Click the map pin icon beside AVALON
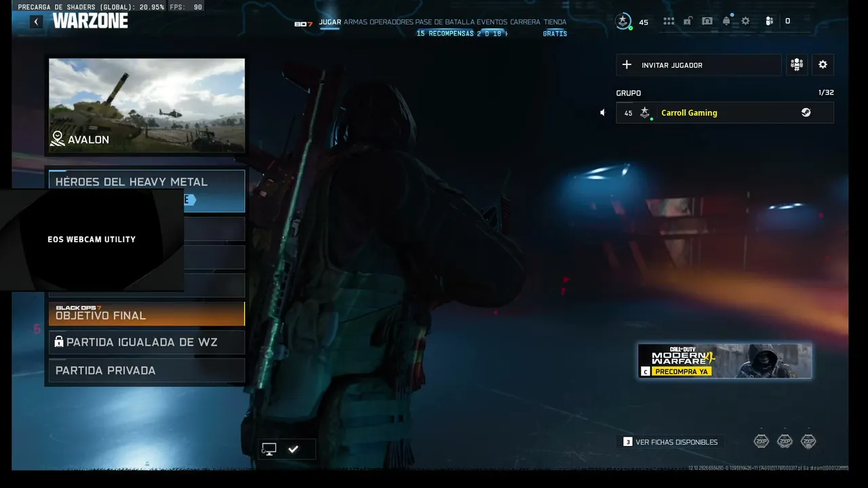 click(58, 139)
